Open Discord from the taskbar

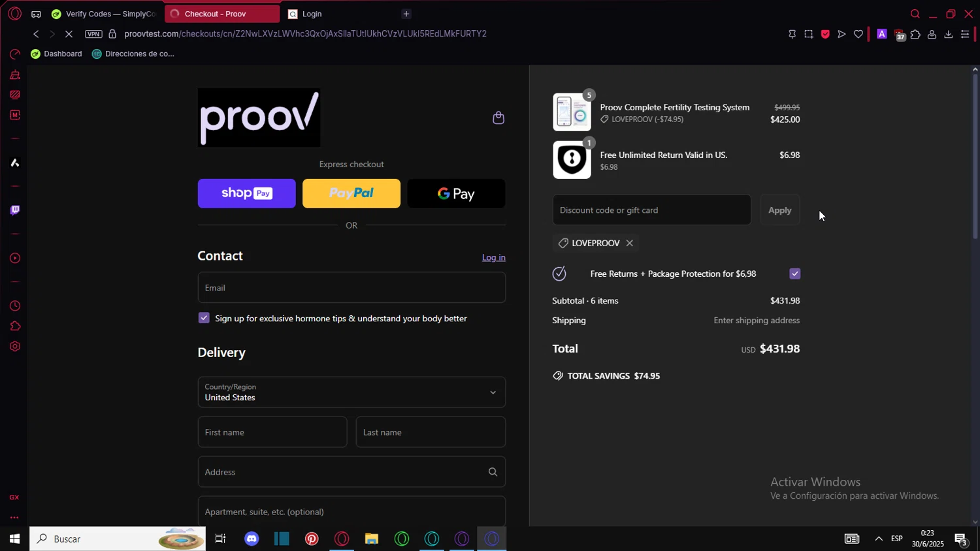pyautogui.click(x=252, y=539)
